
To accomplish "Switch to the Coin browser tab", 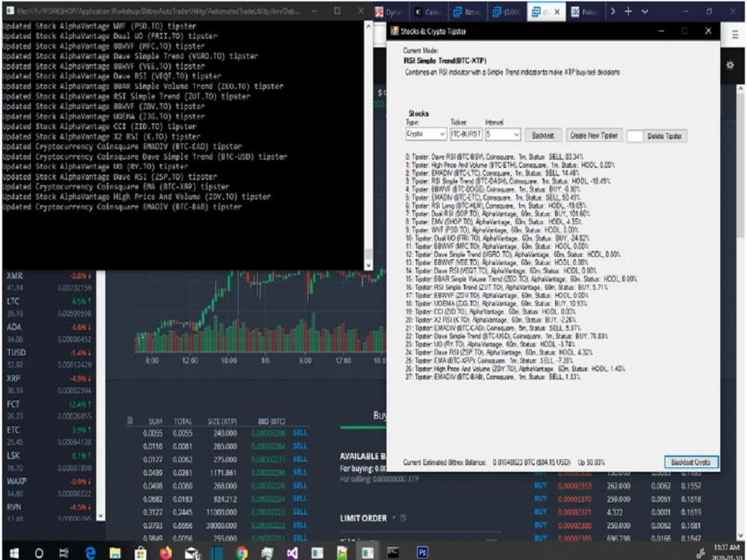I will pos(428,12).
